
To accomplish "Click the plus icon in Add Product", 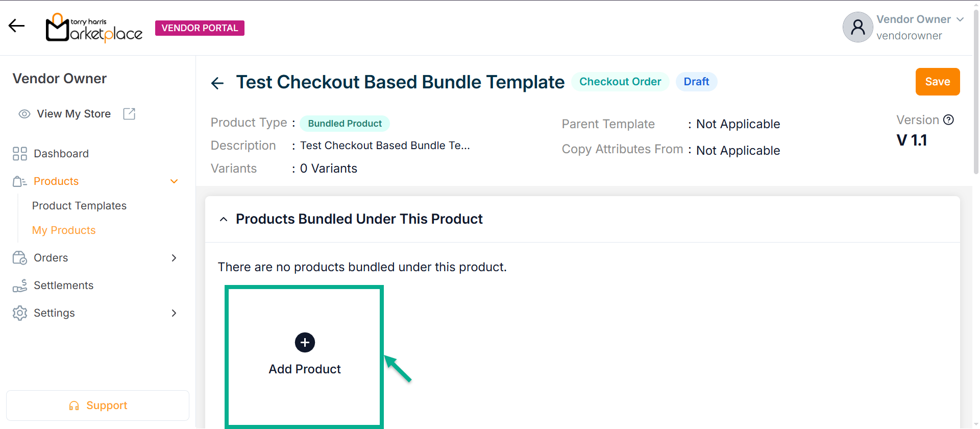I will (x=305, y=343).
